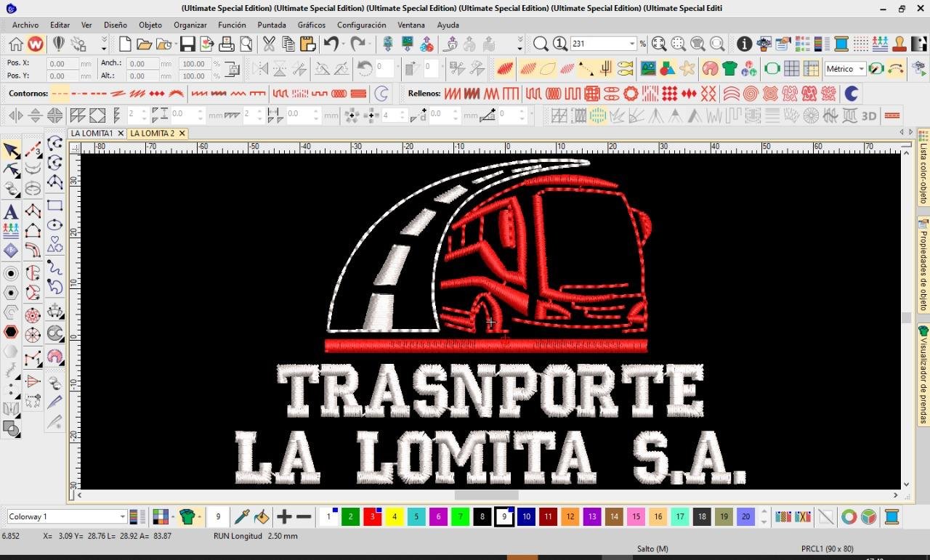Click the Print design icon

(227, 44)
